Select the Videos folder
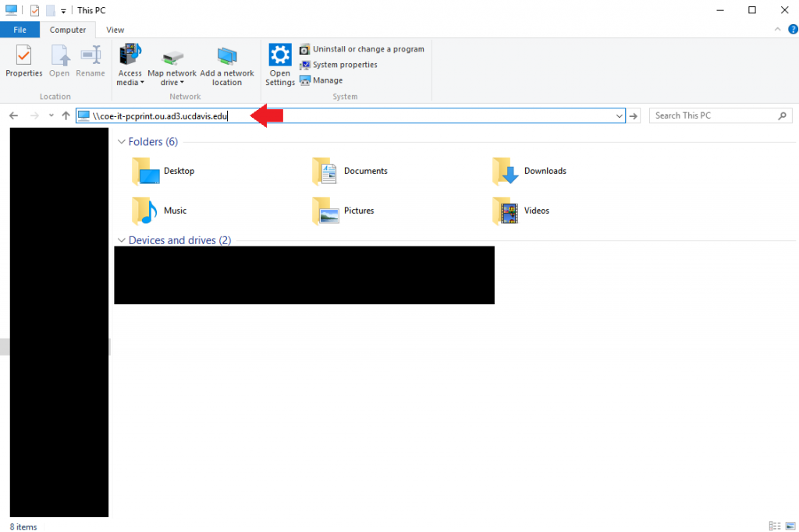799x532 pixels. pos(520,211)
